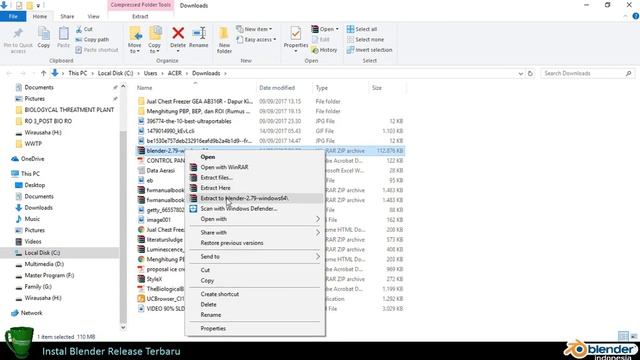Click the red Delete icon in ribbon
Screen dimensions: 640x360
click(178, 33)
